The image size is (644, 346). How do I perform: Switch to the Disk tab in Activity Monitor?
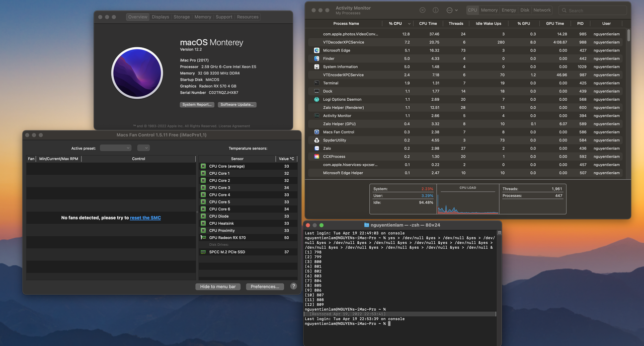tap(525, 10)
